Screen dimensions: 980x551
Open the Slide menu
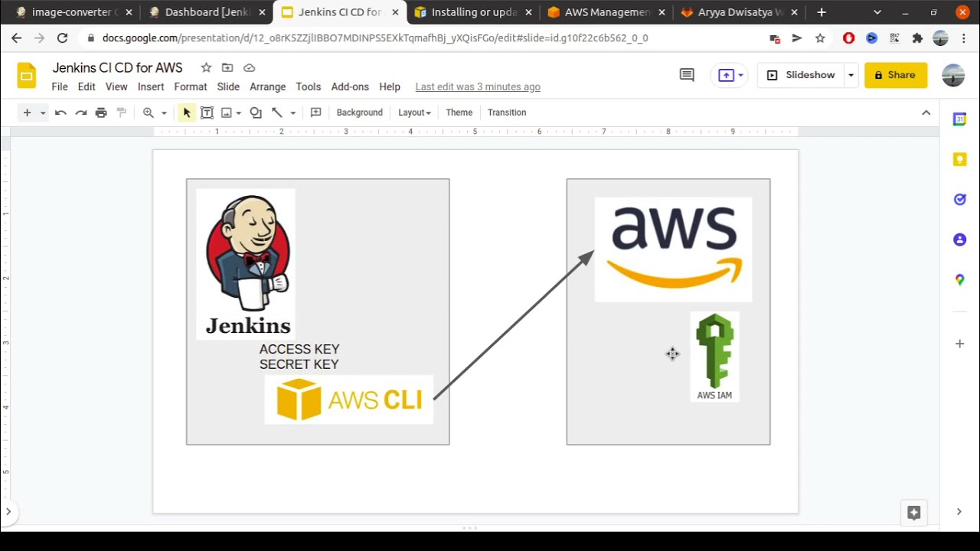point(228,86)
